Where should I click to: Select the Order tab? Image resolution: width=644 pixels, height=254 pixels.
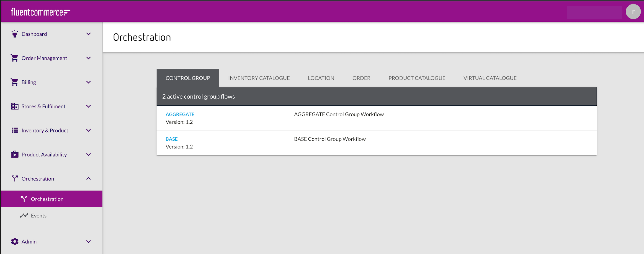point(361,78)
